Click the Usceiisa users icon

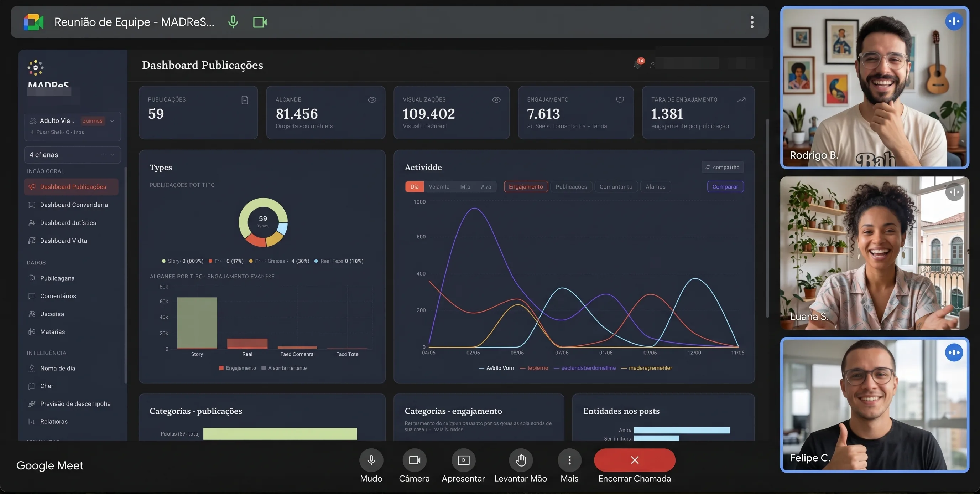32,314
